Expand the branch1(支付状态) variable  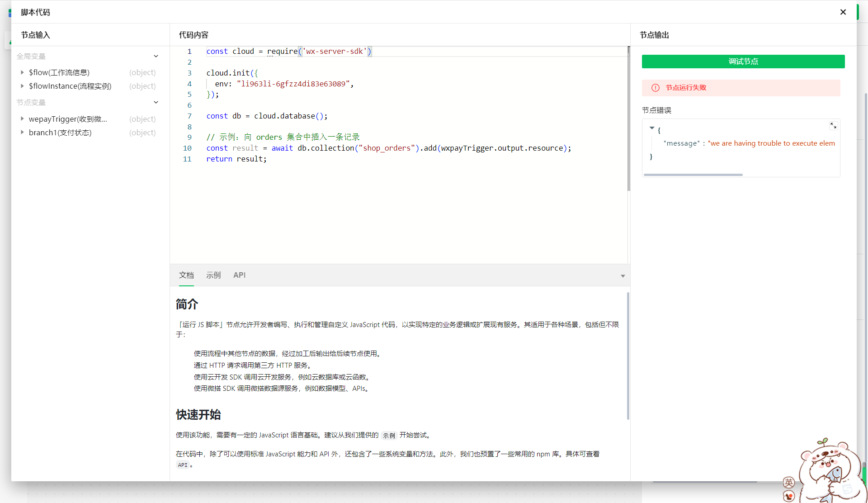[22, 133]
